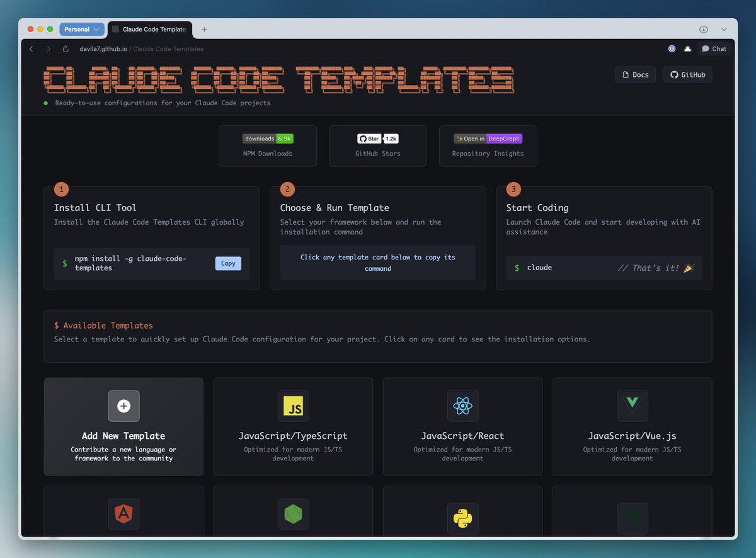Expand the tab list chevron

tap(724, 29)
